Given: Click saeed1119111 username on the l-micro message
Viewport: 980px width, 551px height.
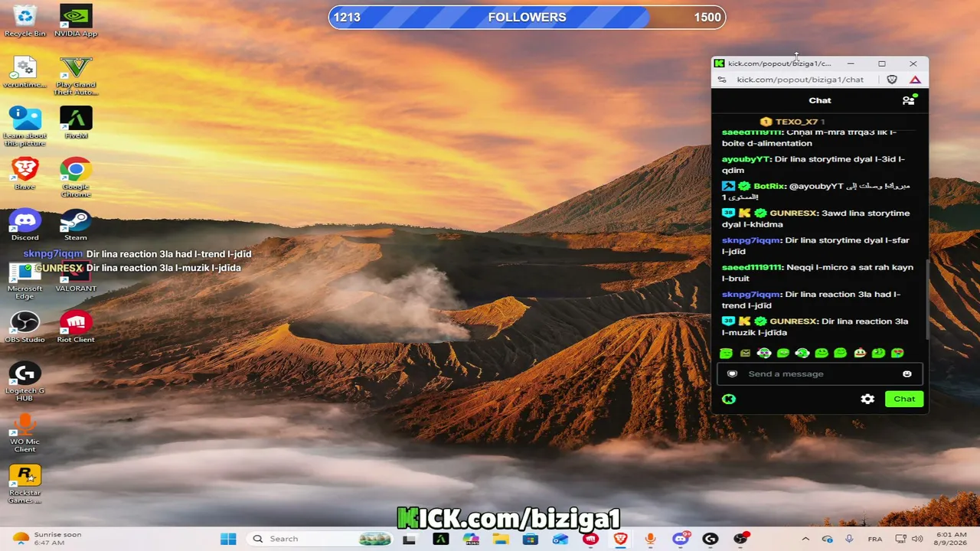Looking at the screenshot, I should click(x=751, y=267).
